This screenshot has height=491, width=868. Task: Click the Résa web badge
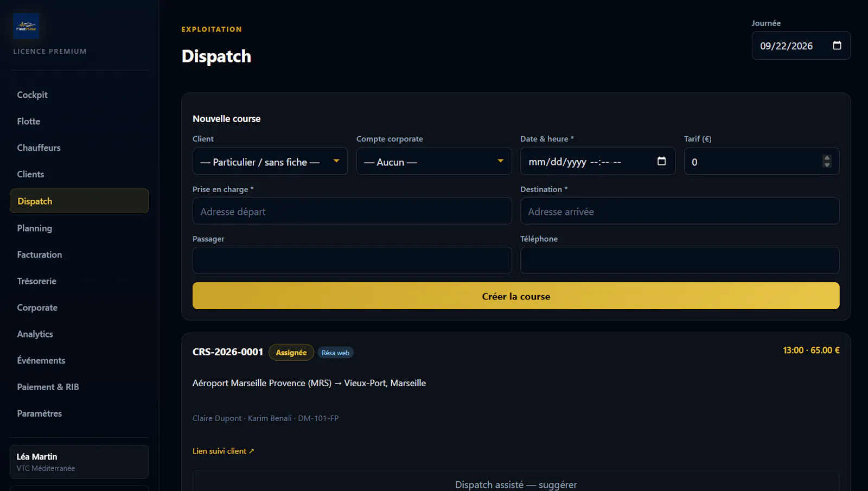pos(335,353)
